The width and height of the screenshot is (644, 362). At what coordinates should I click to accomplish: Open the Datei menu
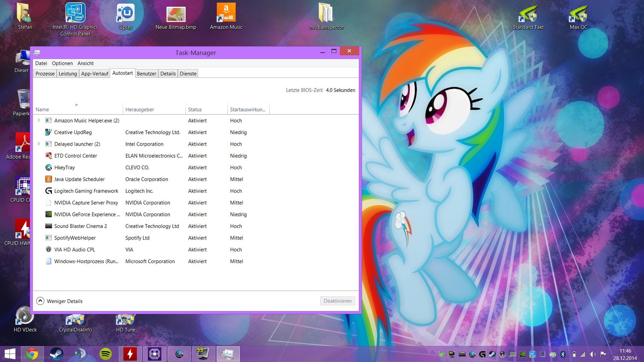click(41, 63)
